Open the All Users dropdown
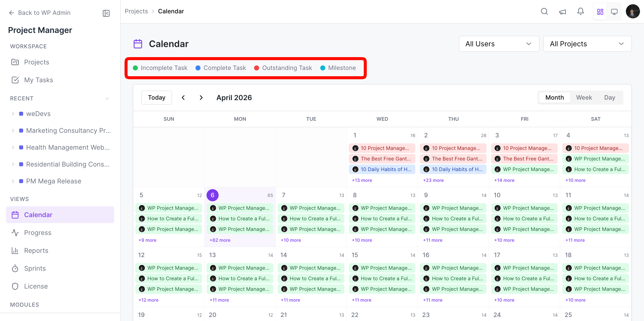 pyautogui.click(x=499, y=44)
